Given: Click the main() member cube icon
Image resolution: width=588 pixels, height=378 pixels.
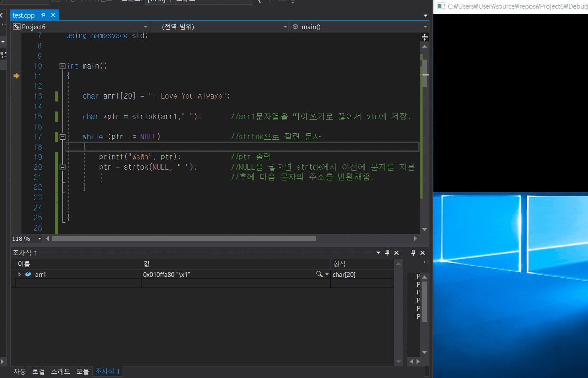Looking at the screenshot, I should point(295,27).
